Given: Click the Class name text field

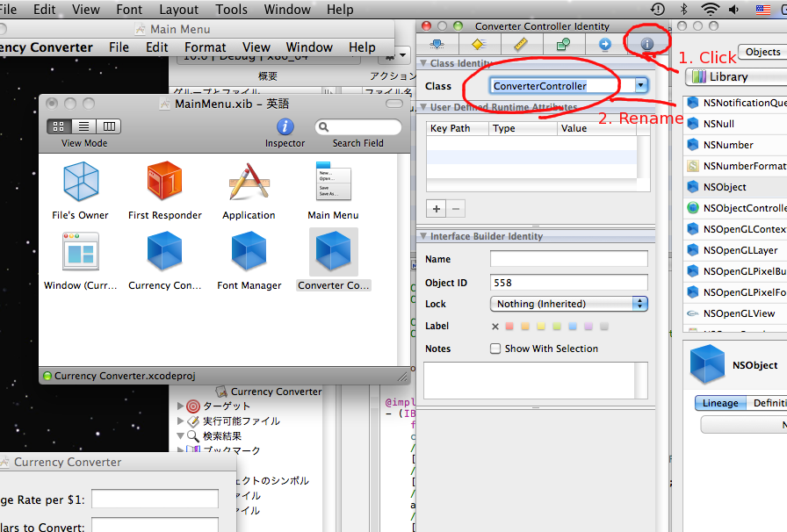Looking at the screenshot, I should (x=562, y=86).
